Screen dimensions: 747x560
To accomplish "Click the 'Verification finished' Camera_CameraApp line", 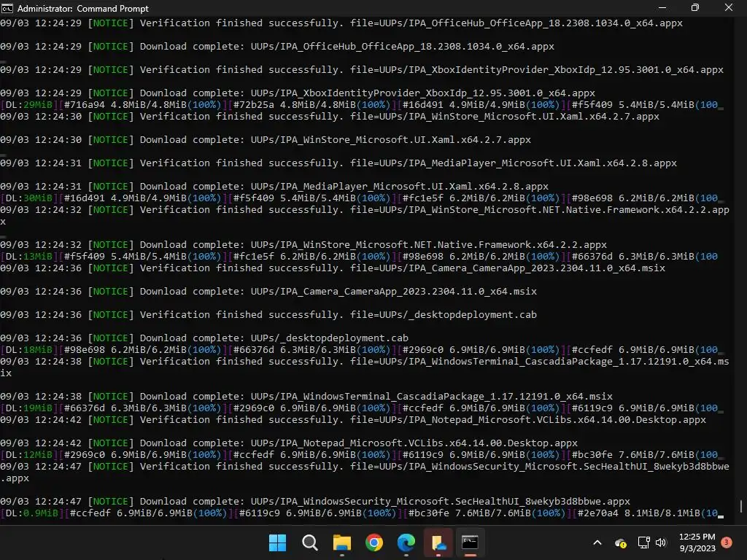I will [333, 268].
